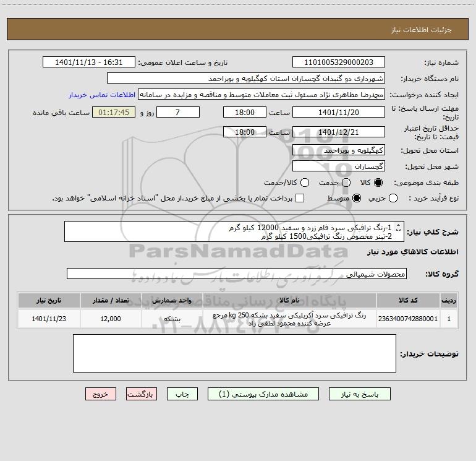Click the delivery province field کهگیلویه و بویراحمد
This screenshot has height=461, width=476.
point(339,150)
